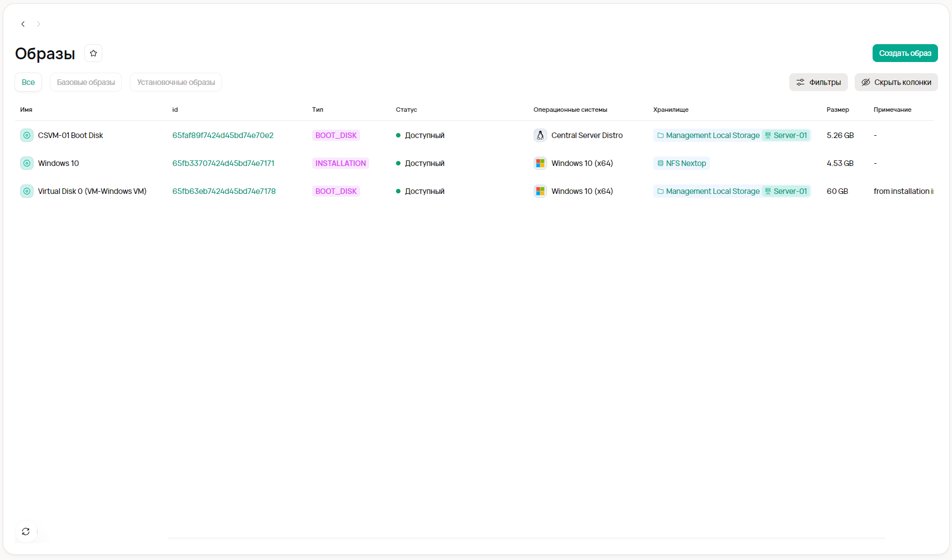Click the favorite star icon beside Образы
Viewport: 952px width, 560px height.
pos(93,53)
